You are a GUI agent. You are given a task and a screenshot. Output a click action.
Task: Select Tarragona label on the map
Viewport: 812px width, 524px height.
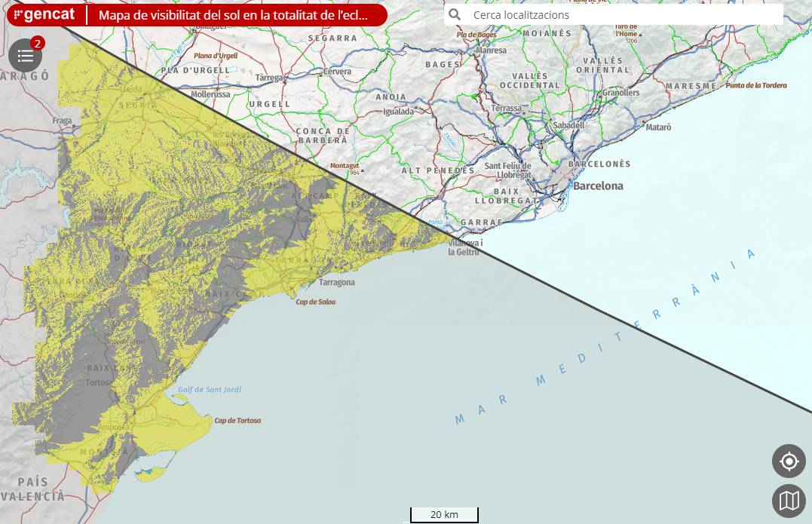pyautogui.click(x=336, y=282)
